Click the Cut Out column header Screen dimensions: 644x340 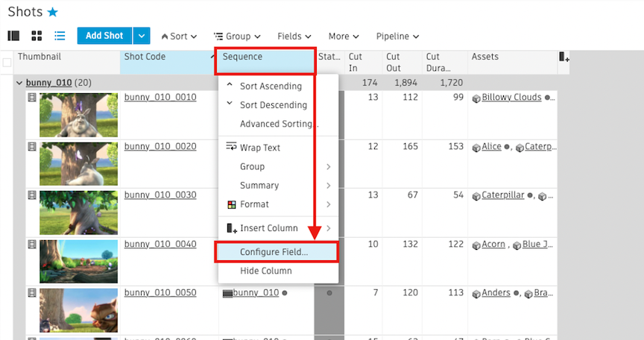402,63
